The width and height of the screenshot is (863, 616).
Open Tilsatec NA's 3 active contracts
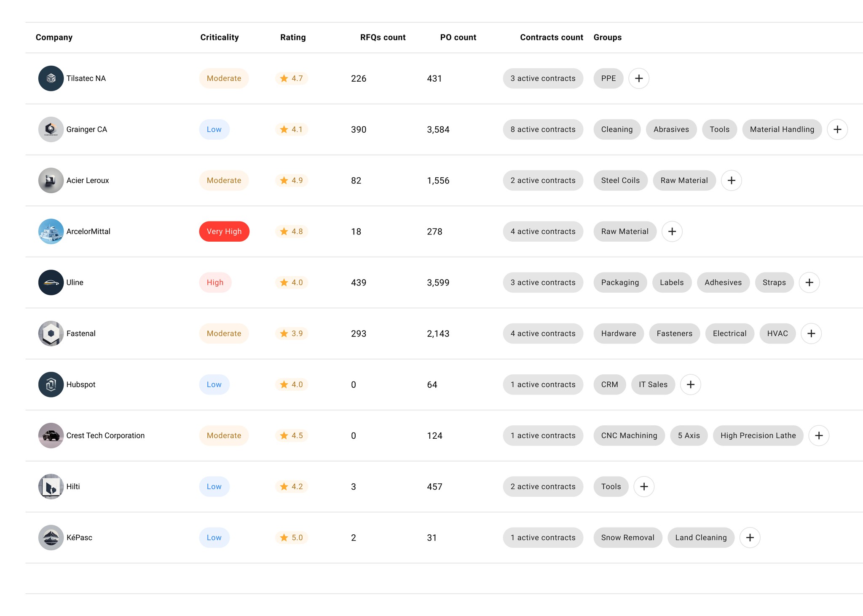point(543,78)
